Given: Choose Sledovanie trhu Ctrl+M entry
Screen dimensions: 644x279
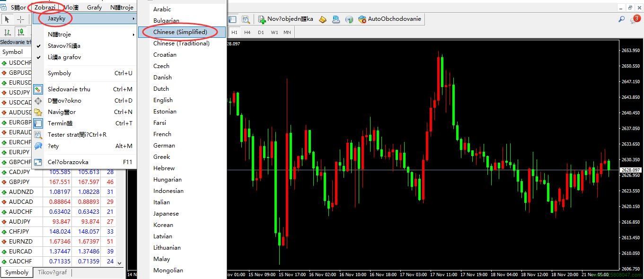Looking at the screenshot, I should click(x=84, y=89).
